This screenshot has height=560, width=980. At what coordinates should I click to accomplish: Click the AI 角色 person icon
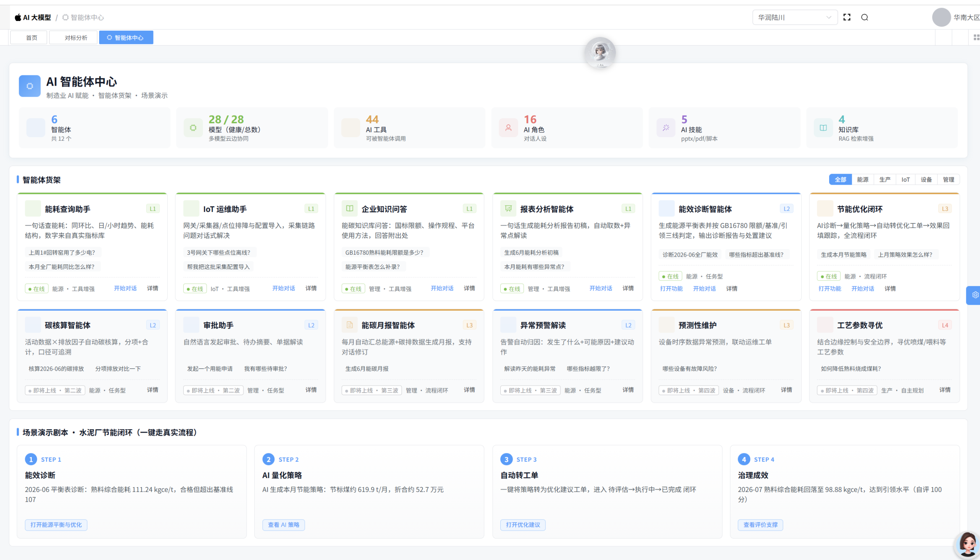(508, 128)
